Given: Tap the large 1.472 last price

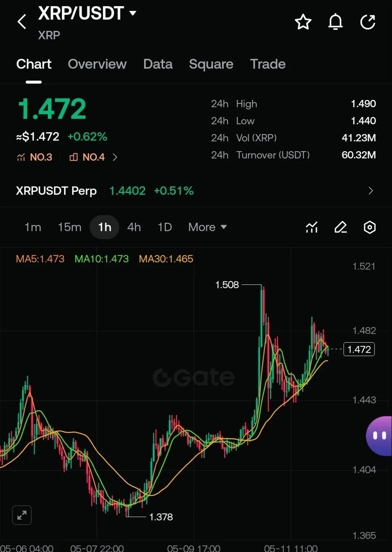Looking at the screenshot, I should [52, 109].
